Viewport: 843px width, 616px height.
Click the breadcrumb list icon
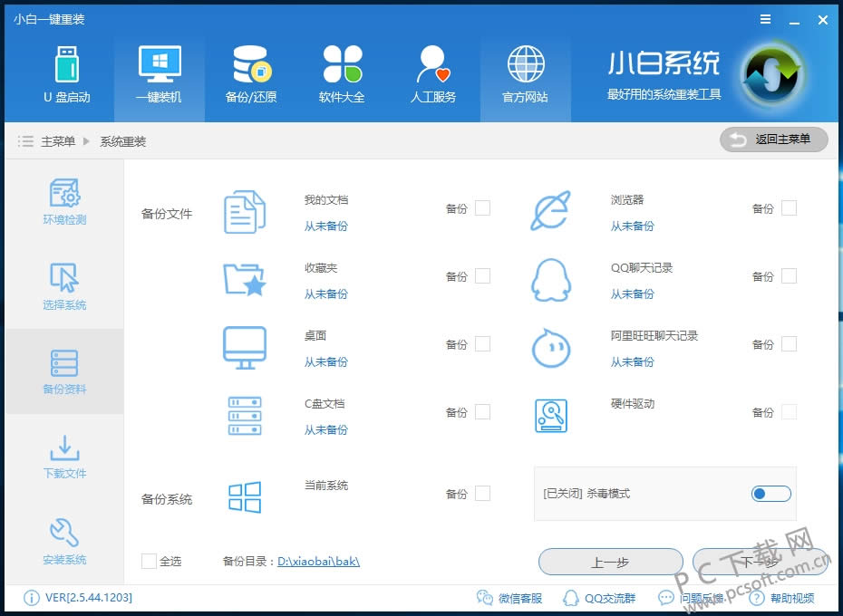click(x=25, y=141)
